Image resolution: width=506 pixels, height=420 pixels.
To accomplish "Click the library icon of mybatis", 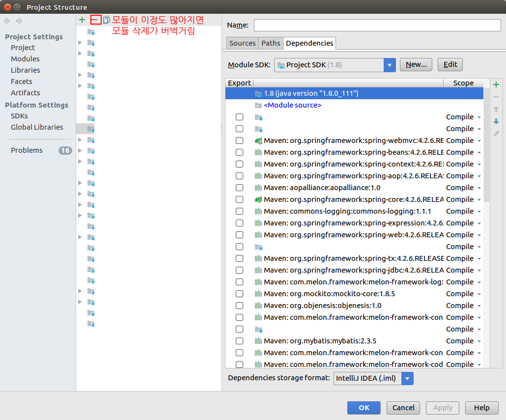I will tap(258, 341).
